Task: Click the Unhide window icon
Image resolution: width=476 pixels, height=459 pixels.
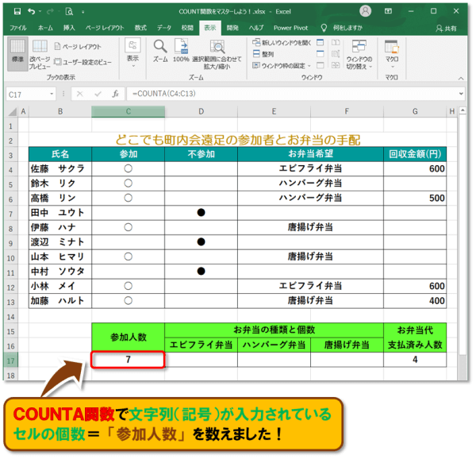Action: 320,65
